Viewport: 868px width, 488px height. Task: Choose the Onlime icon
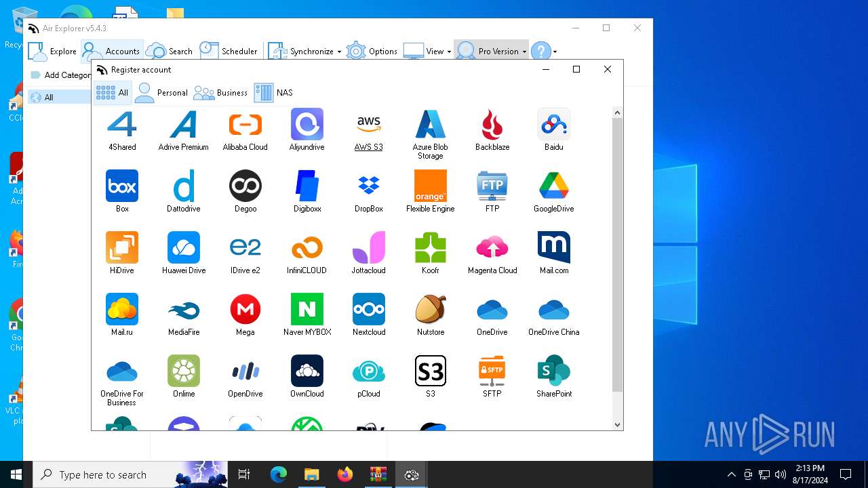[184, 371]
